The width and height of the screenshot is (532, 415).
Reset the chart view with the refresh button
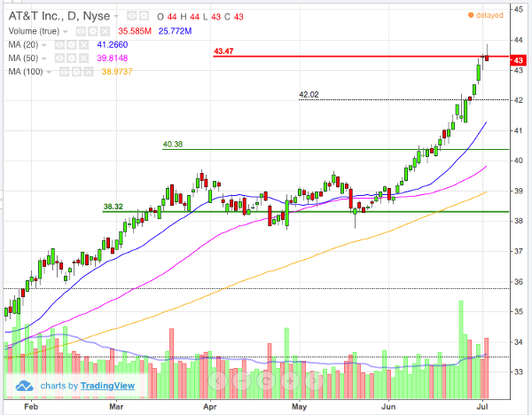[x=266, y=380]
